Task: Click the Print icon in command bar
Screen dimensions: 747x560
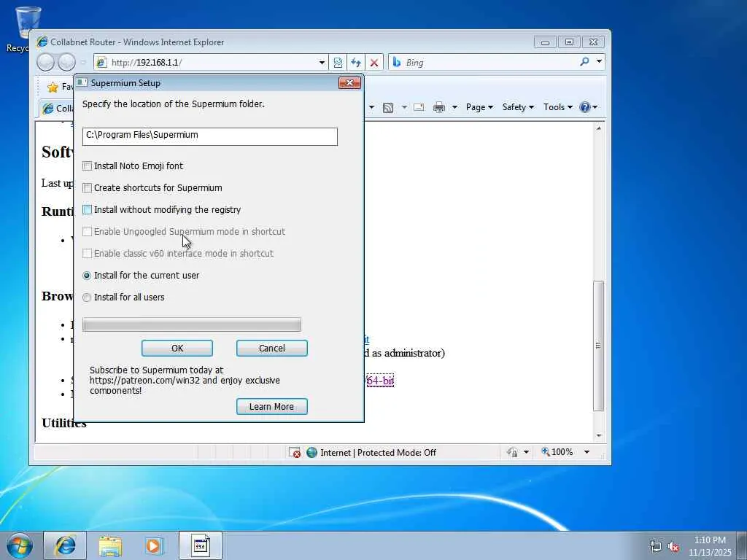Action: point(439,107)
